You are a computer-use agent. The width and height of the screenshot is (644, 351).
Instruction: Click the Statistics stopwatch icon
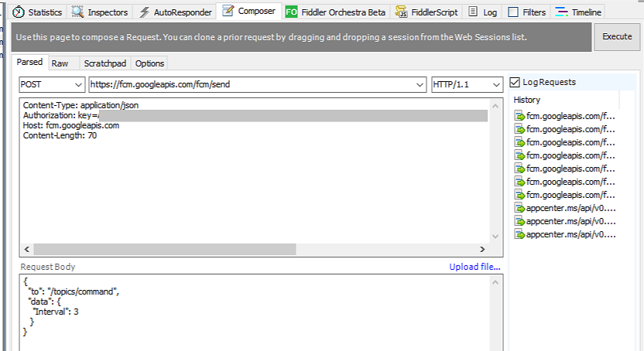tap(19, 12)
